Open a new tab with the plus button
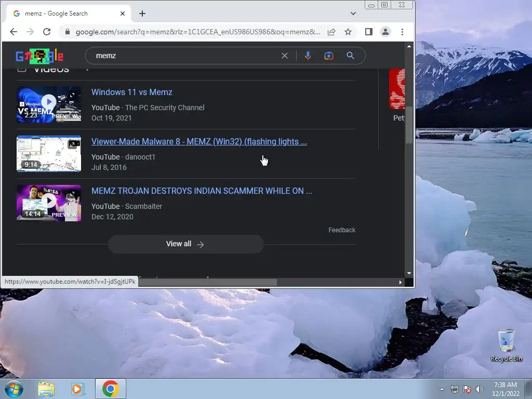 [142, 14]
